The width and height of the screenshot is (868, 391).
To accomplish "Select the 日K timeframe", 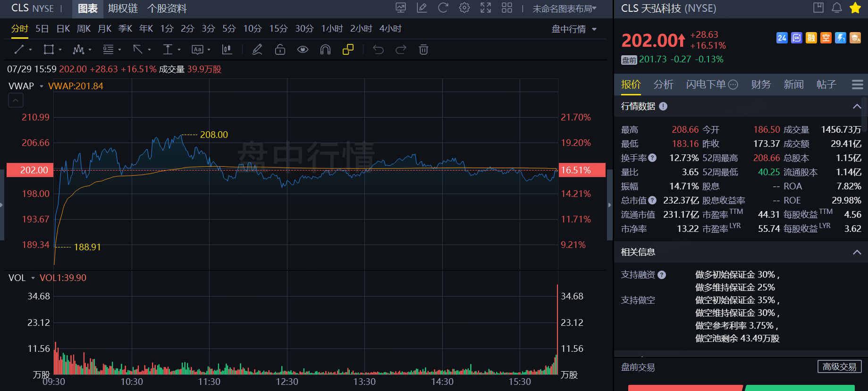I will [x=63, y=29].
